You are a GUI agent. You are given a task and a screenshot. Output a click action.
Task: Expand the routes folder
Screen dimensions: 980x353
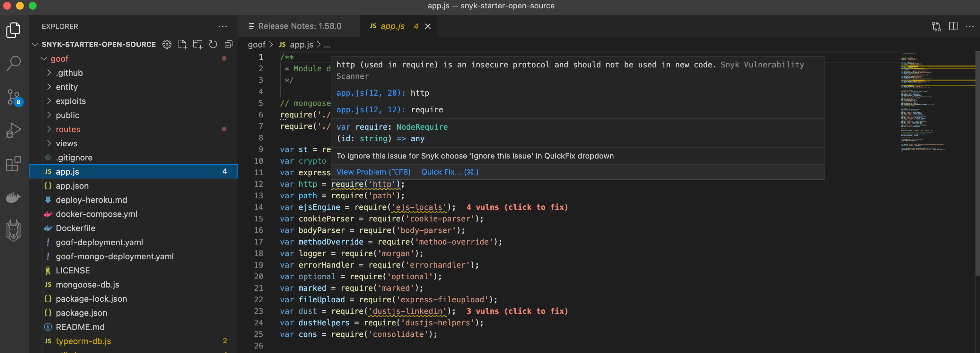click(68, 129)
